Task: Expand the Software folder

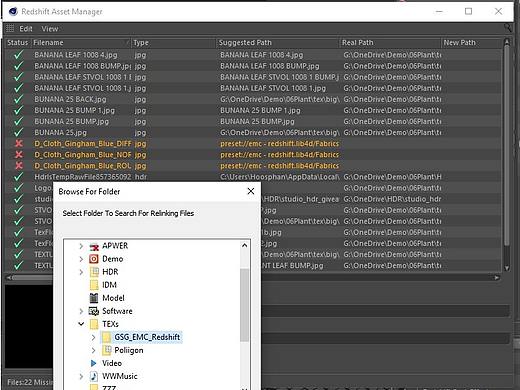Action: 81,311
